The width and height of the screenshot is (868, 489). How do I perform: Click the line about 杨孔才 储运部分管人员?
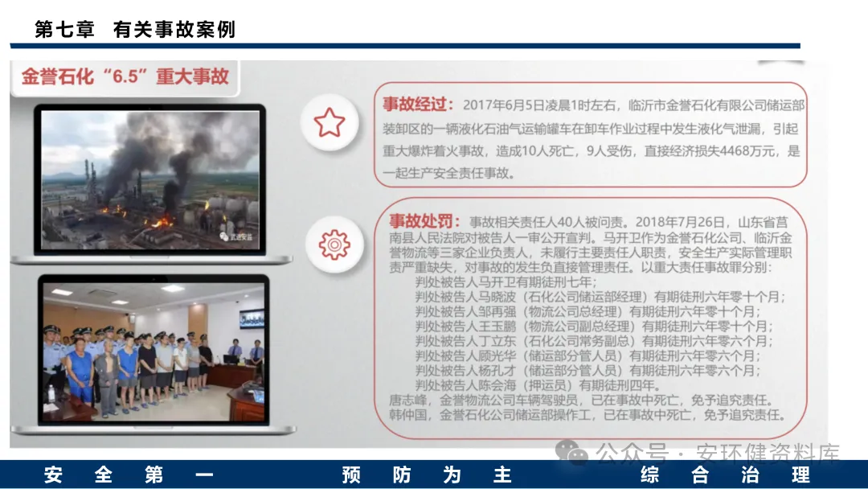pyautogui.click(x=589, y=371)
